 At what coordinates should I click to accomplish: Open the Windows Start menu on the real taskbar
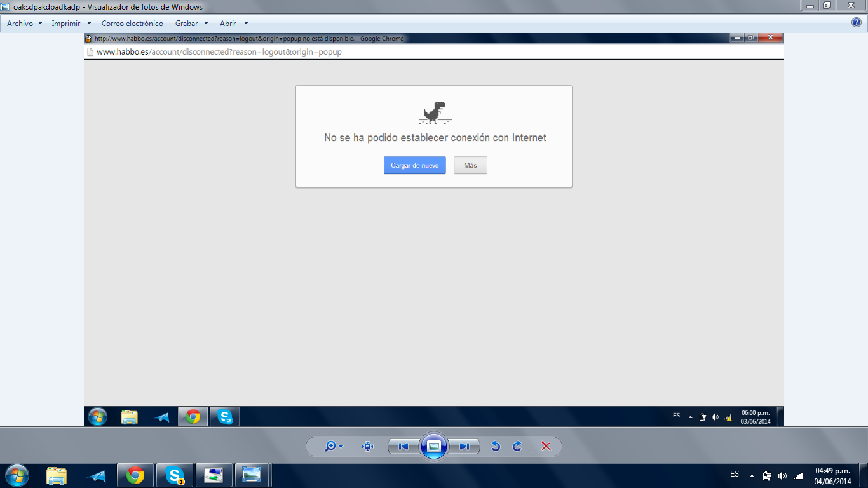point(17,475)
